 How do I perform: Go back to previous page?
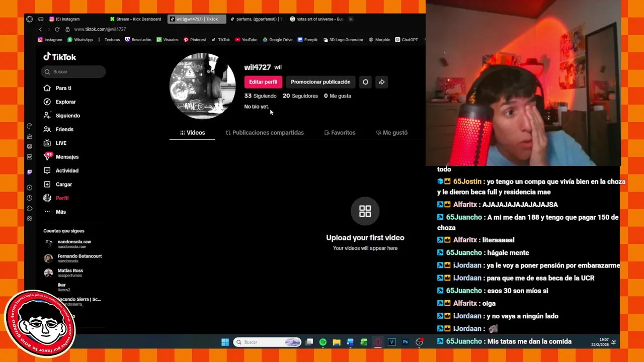(40, 29)
